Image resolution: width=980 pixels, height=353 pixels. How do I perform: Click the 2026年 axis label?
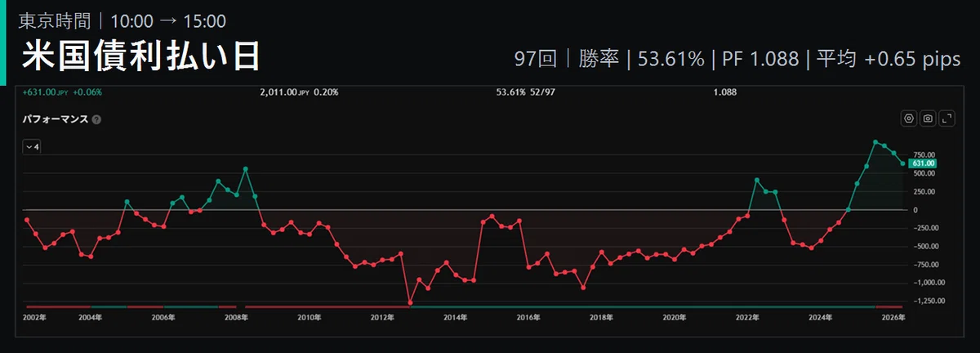[x=893, y=317]
